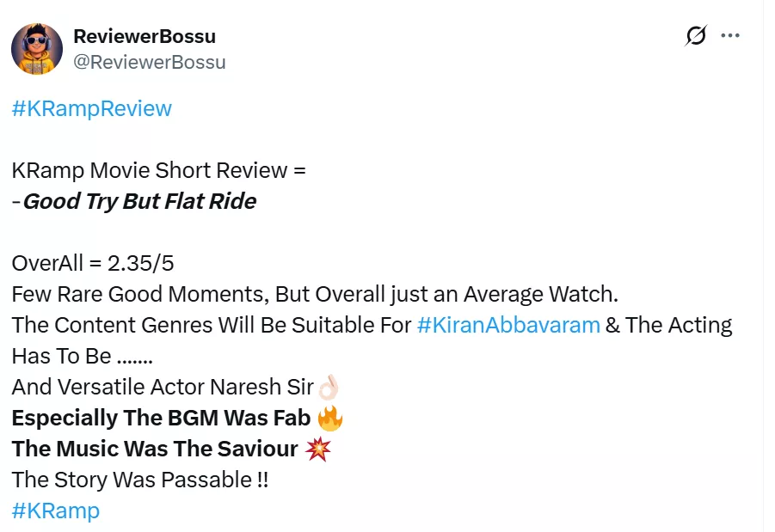The height and width of the screenshot is (532, 775).
Task: Click the ReviewerBossu profile avatar
Action: coord(37,49)
